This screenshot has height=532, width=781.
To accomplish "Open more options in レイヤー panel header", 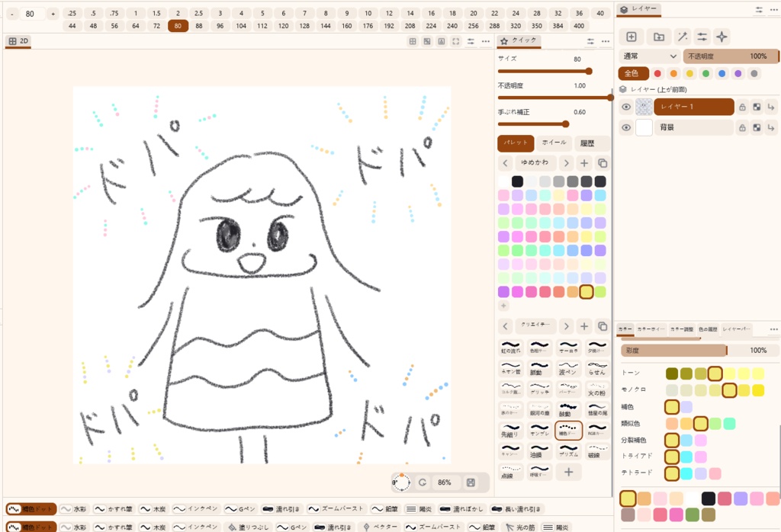I will [x=773, y=10].
